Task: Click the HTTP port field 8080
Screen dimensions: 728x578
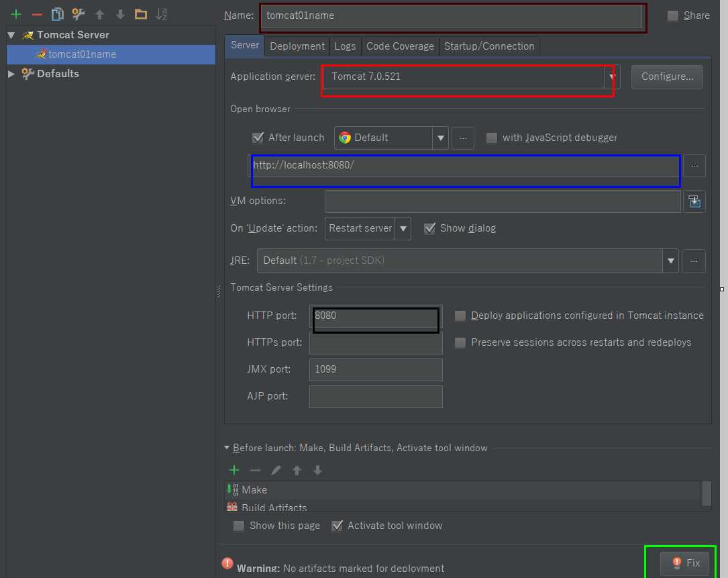Action: pos(376,316)
